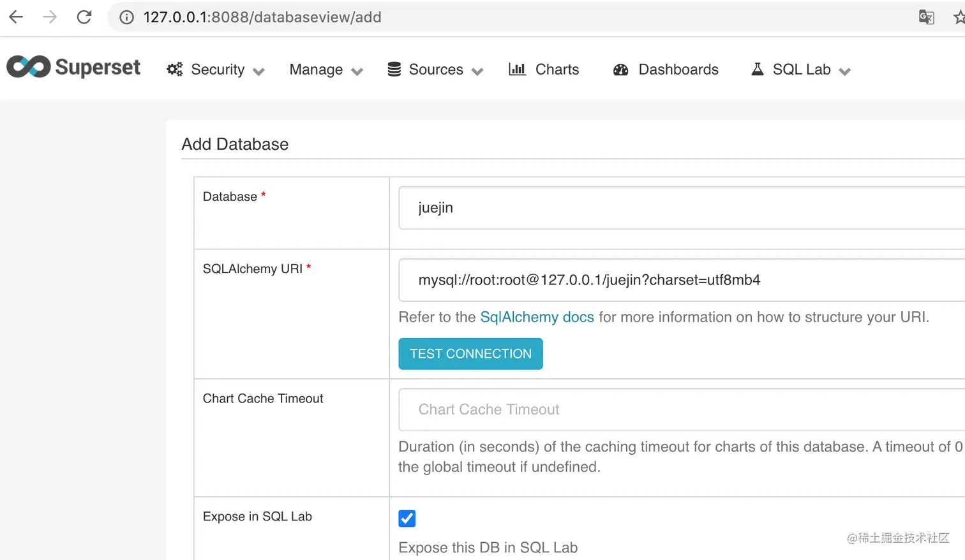Expand the Security dropdown arrow
The image size is (965, 560).
pos(258,71)
